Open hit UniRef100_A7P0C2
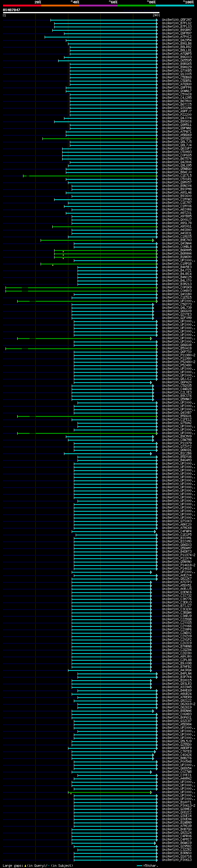This screenshot has height=868, width=197. coord(177,37)
